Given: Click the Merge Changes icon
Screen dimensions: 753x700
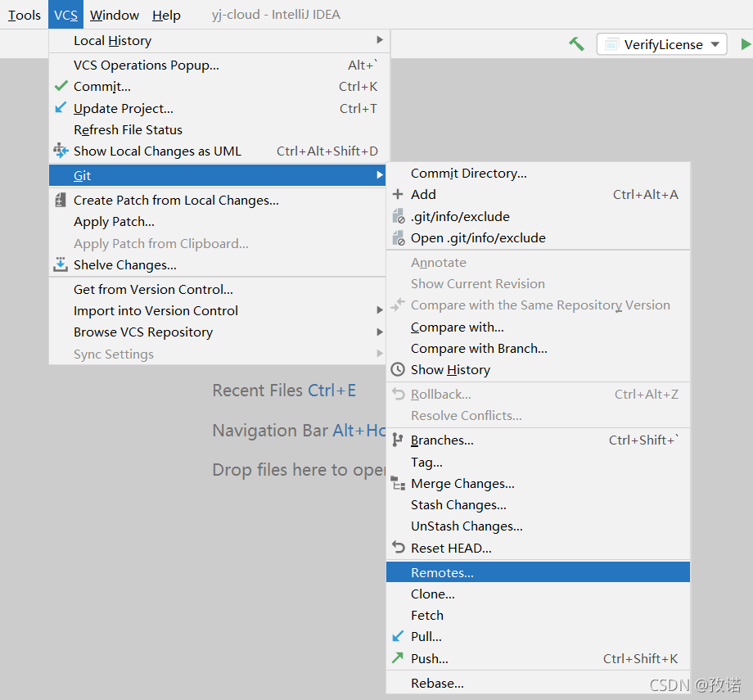Looking at the screenshot, I should 398,483.
